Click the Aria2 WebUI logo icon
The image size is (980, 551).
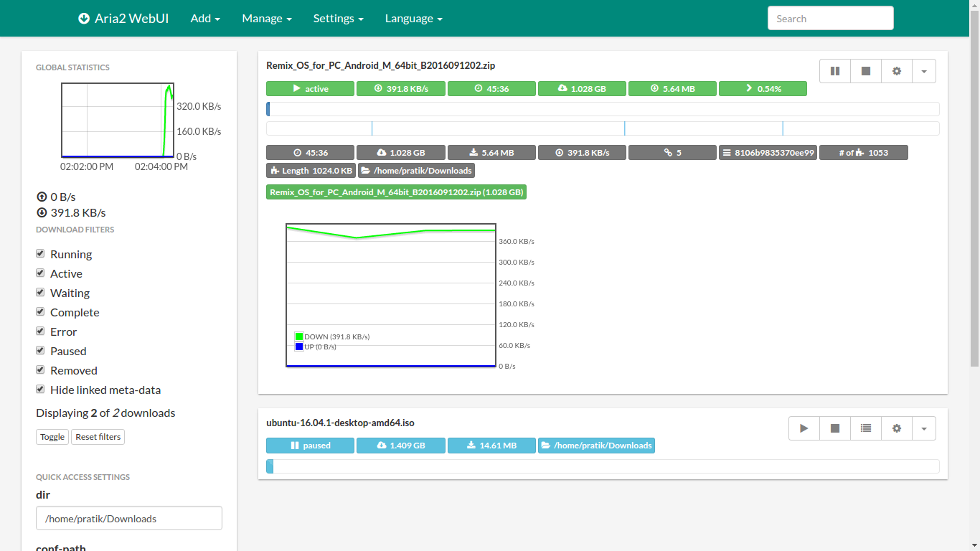click(x=84, y=19)
